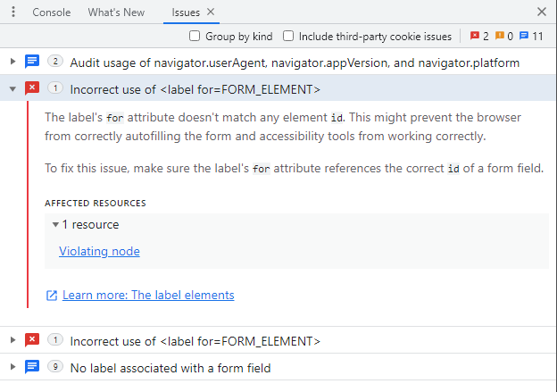Collapse the expanded Incorrect use of label issue
Screen dimensions: 557x392
[x=12, y=88]
